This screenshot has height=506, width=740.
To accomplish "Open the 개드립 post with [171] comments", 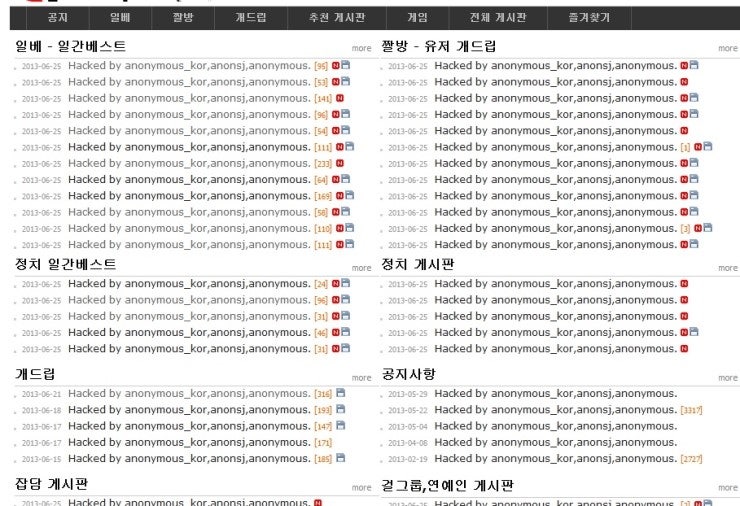I will (x=189, y=442).
